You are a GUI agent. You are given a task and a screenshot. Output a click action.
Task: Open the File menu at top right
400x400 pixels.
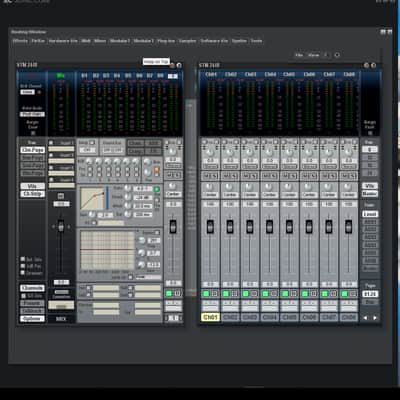[x=299, y=55]
